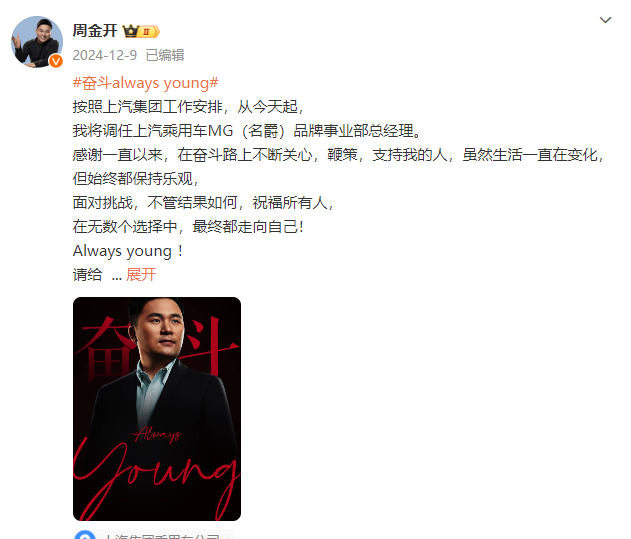
Task: Click the line 面对挑战,不管结果如何
Action: pos(203,202)
